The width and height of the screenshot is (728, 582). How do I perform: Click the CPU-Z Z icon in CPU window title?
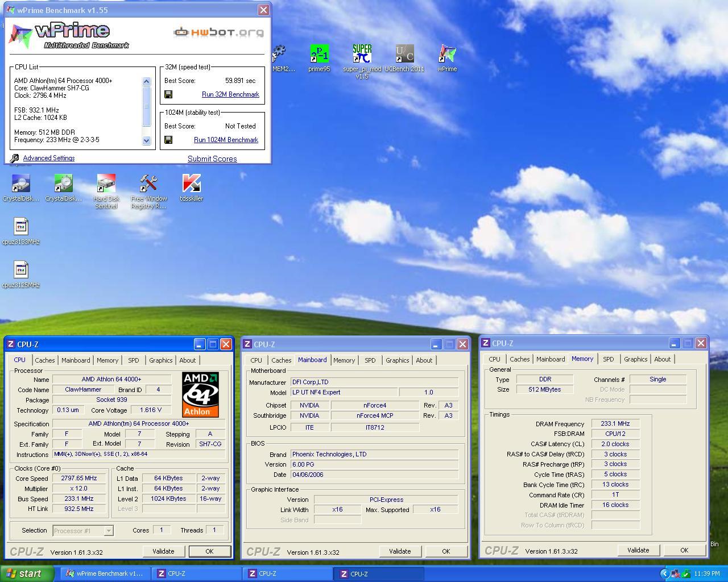click(11, 344)
